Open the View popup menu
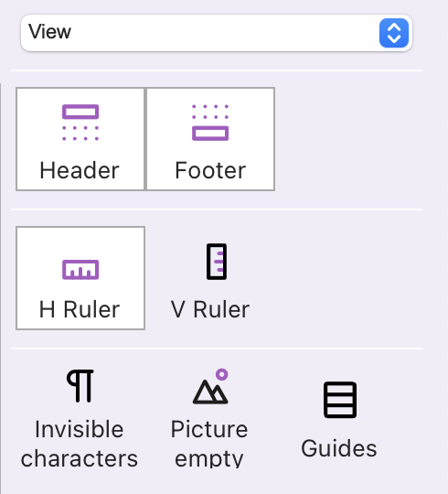448x494 pixels. [217, 33]
